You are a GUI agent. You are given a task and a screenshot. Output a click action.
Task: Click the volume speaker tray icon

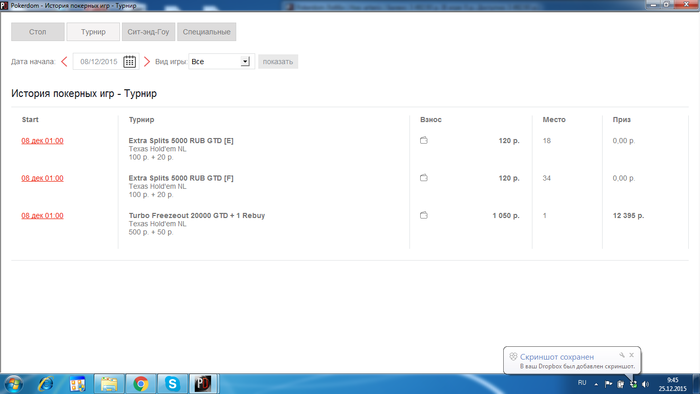[x=645, y=384]
